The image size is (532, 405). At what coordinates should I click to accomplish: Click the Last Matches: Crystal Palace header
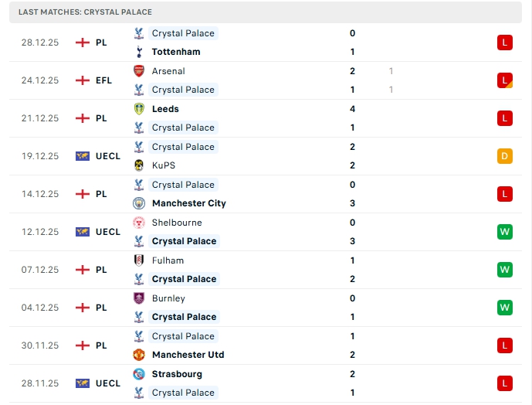(x=86, y=12)
